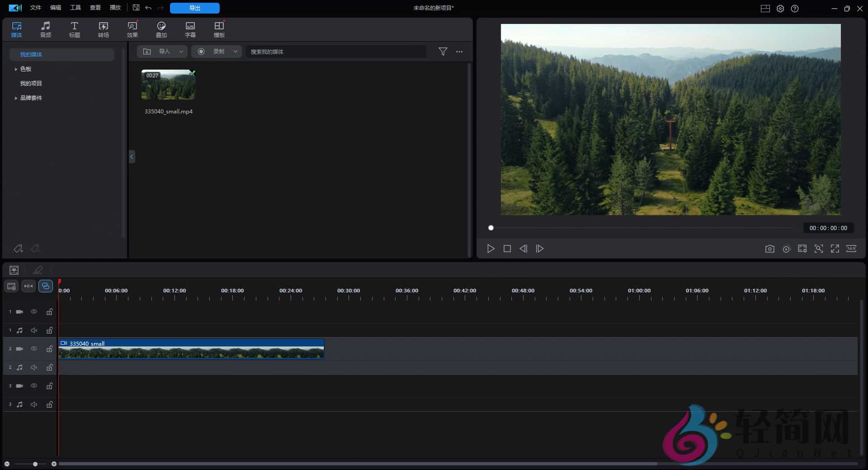Click the timeline zoom slider handle

coord(35,464)
